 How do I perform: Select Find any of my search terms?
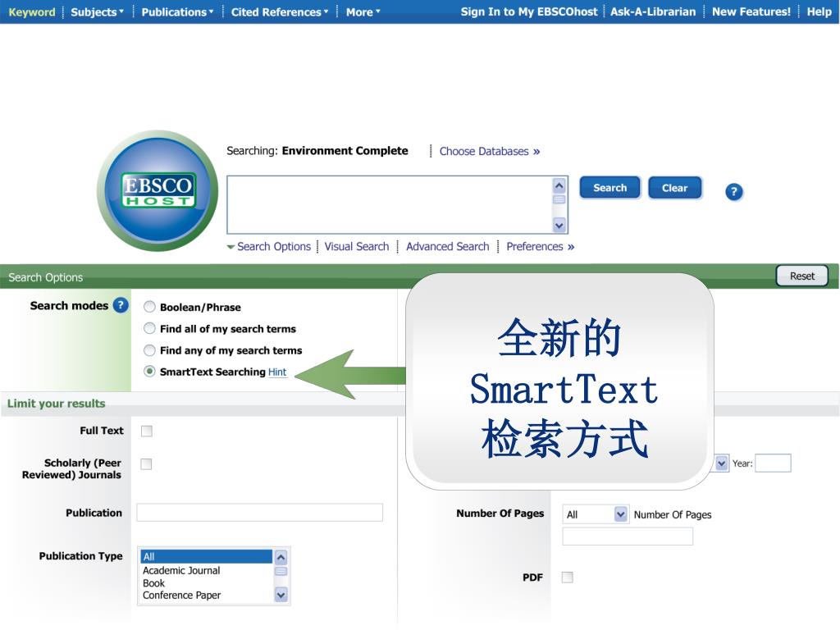tap(149, 350)
